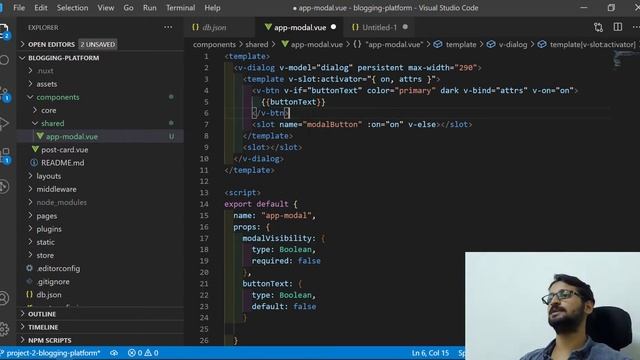This screenshot has width=640, height=360.
Task: Open the Source Control view
Action: point(4,94)
